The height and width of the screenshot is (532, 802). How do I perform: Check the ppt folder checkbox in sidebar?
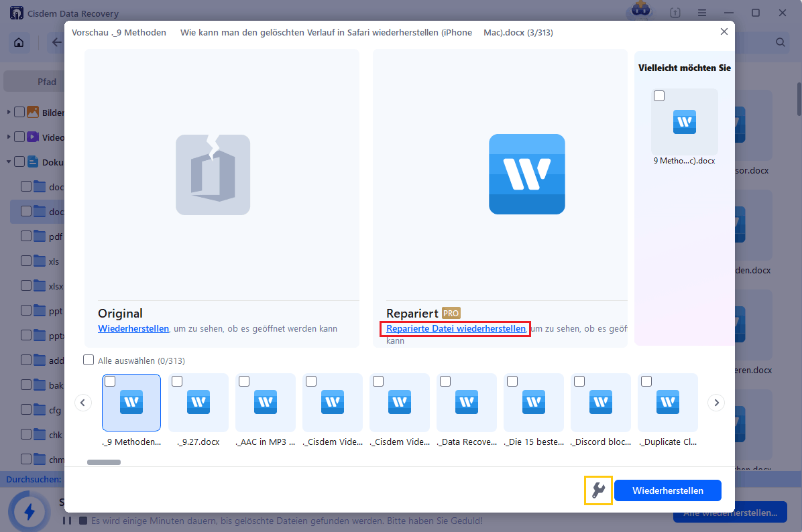coord(26,310)
